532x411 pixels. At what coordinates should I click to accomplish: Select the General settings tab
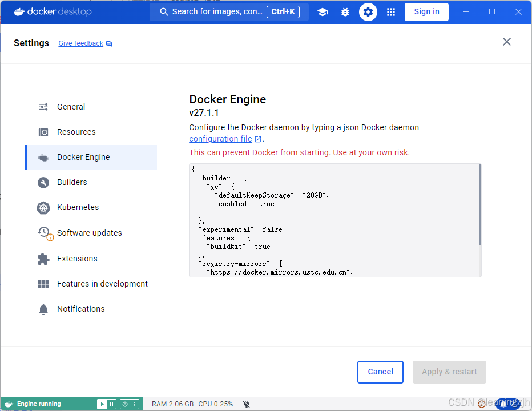pyautogui.click(x=91, y=107)
